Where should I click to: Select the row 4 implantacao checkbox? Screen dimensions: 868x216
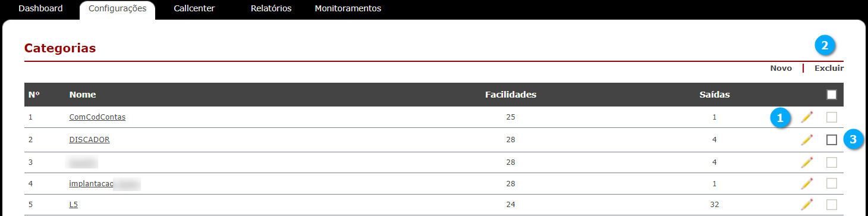[832, 183]
